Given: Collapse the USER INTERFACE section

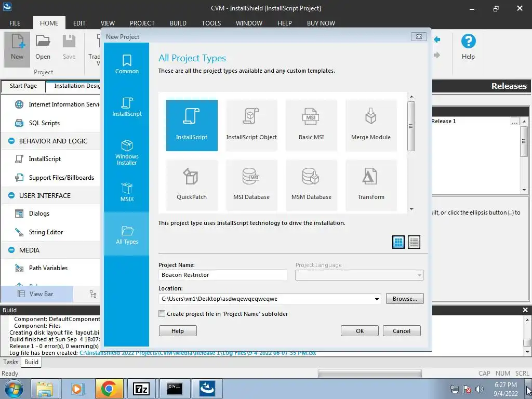Looking at the screenshot, I should [11, 195].
